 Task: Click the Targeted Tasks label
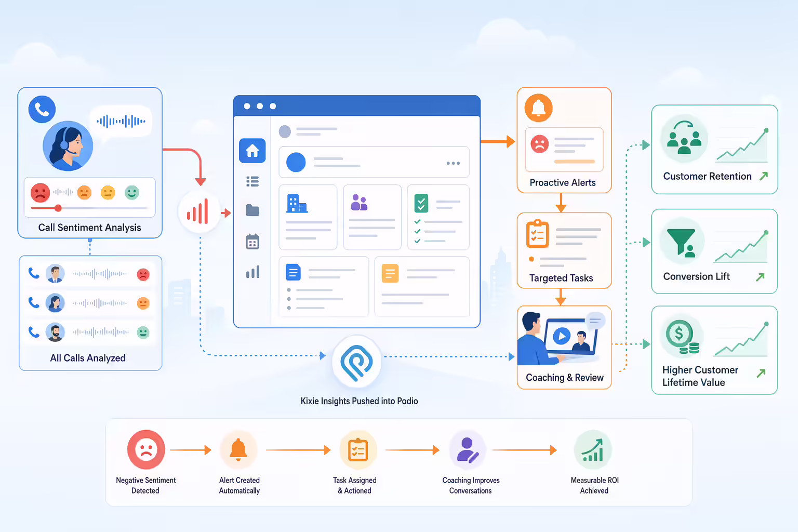[x=561, y=278]
